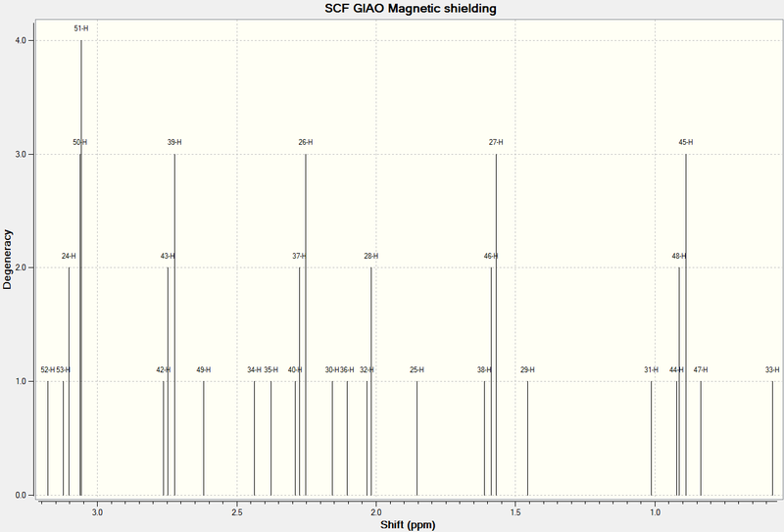
Task: Select the 35-H peak label
Action: click(271, 370)
